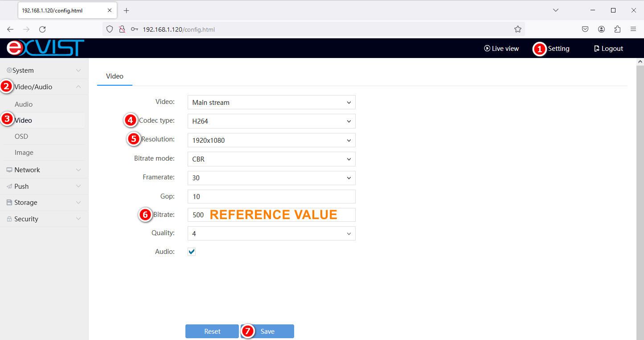Minimize the browser window
The height and width of the screenshot is (340, 644).
click(x=593, y=10)
